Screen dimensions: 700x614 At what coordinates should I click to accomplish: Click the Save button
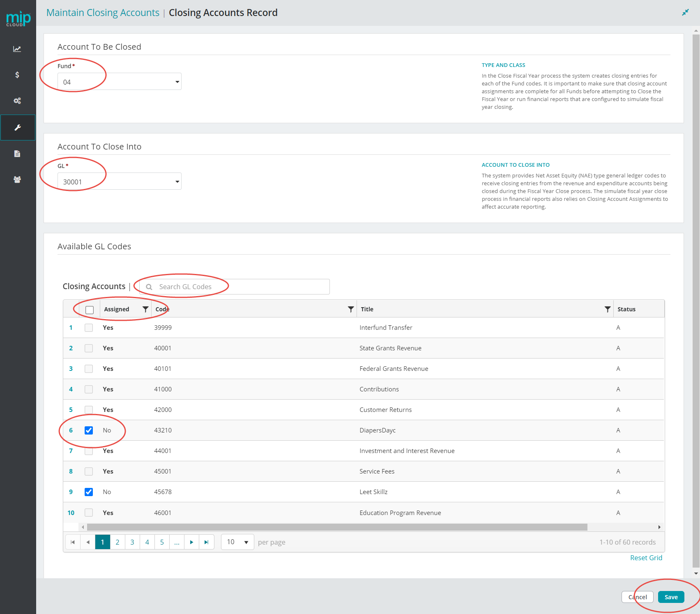(x=671, y=597)
